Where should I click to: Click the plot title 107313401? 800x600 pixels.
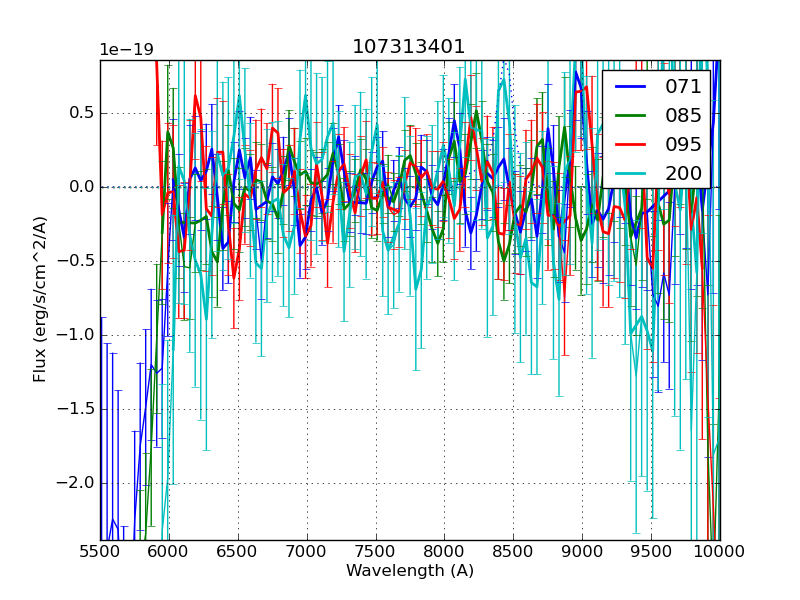tap(409, 47)
